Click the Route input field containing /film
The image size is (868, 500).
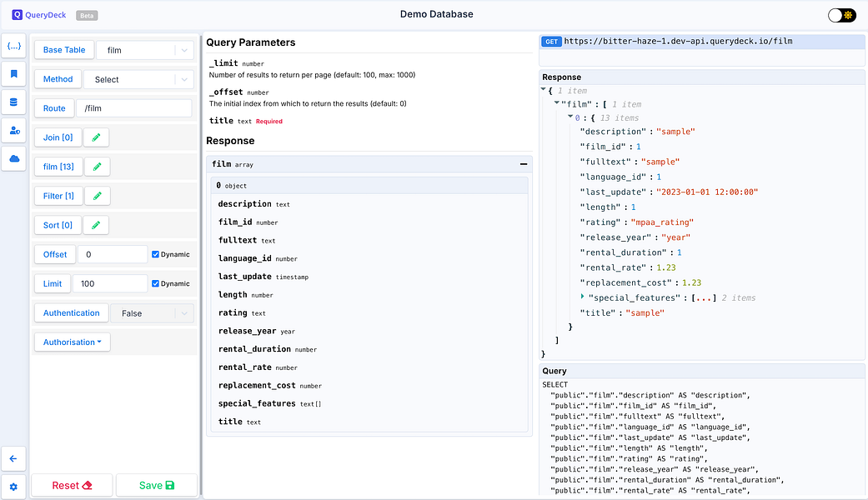pos(133,108)
